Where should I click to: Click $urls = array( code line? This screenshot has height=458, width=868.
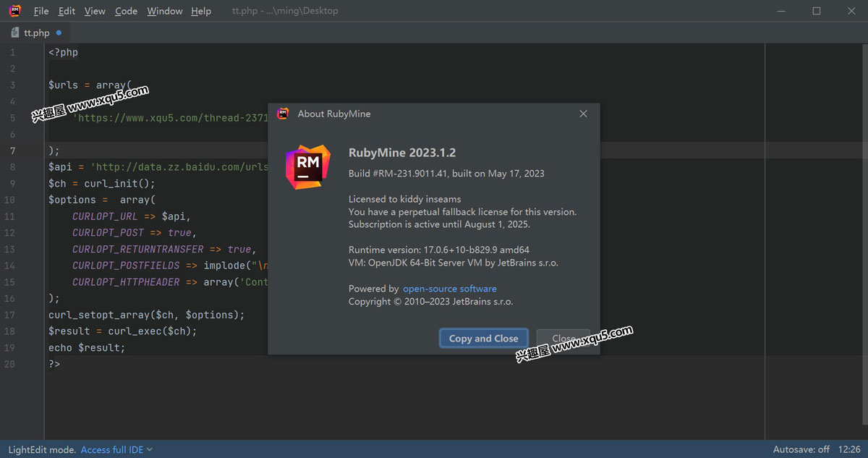[90, 85]
